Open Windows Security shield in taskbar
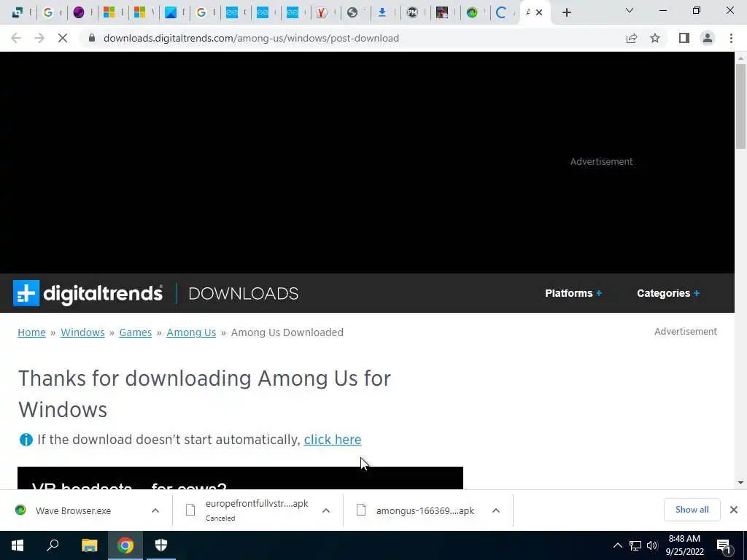This screenshot has width=747, height=560. click(x=161, y=545)
